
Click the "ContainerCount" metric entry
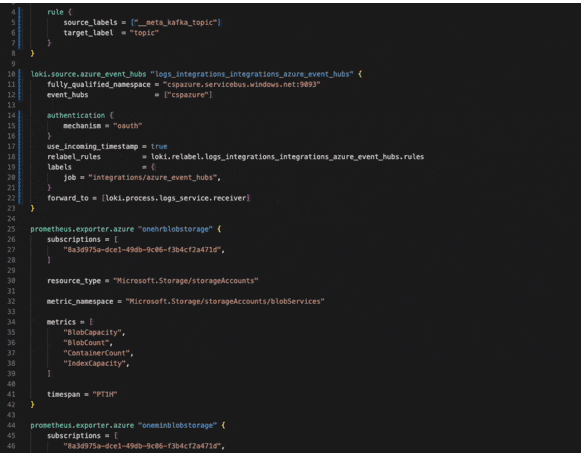click(97, 353)
